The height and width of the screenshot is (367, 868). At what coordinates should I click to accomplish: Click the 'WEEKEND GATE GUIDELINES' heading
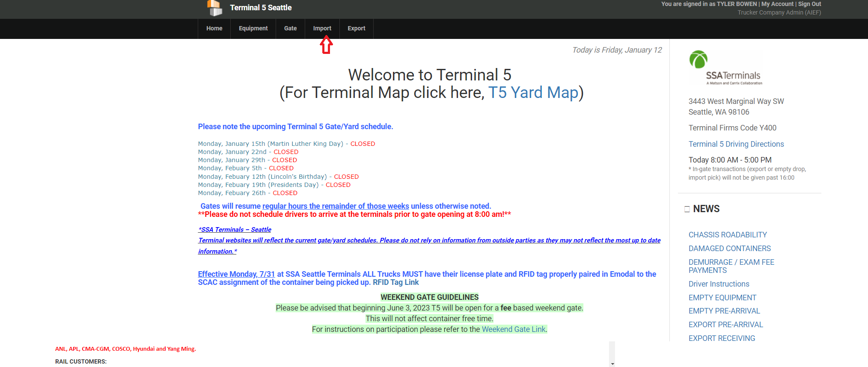tap(430, 297)
